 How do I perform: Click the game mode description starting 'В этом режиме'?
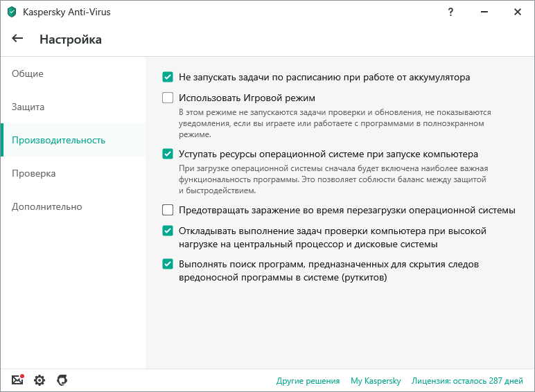(335, 123)
